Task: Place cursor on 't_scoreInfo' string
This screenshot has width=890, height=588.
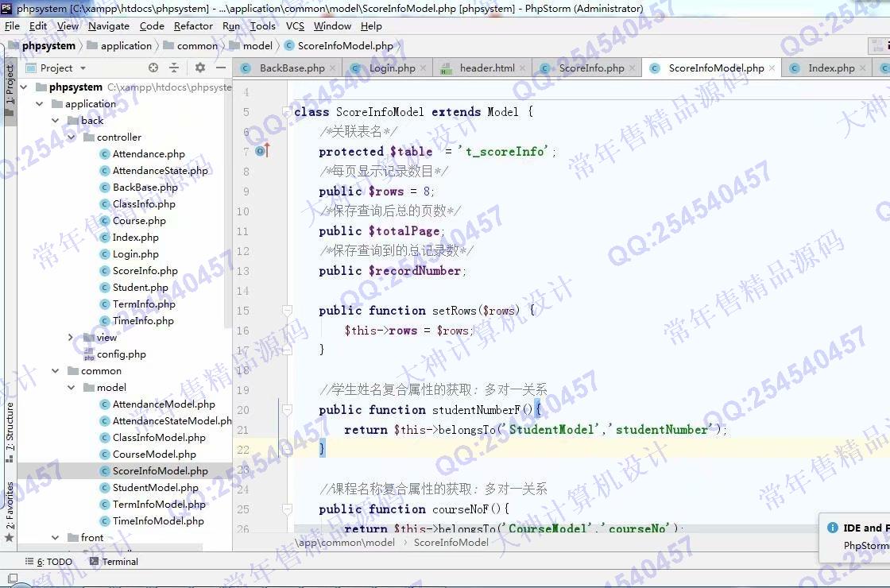Action: click(504, 152)
